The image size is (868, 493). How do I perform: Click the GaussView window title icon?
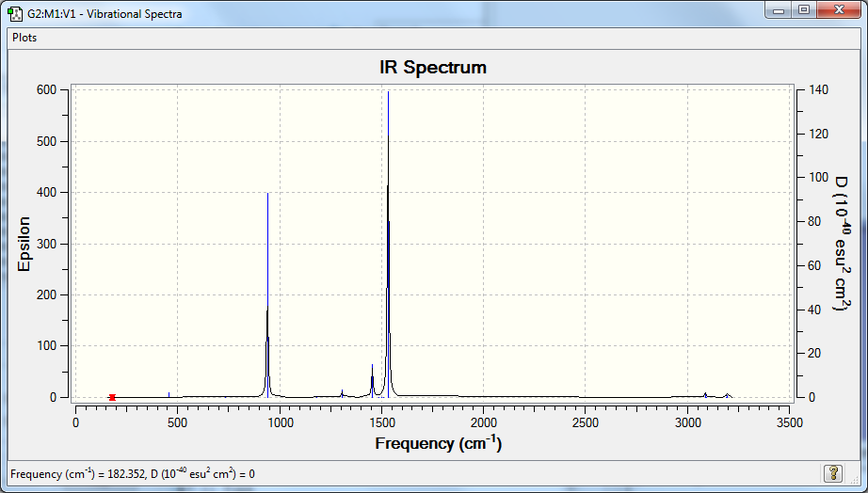click(x=15, y=13)
